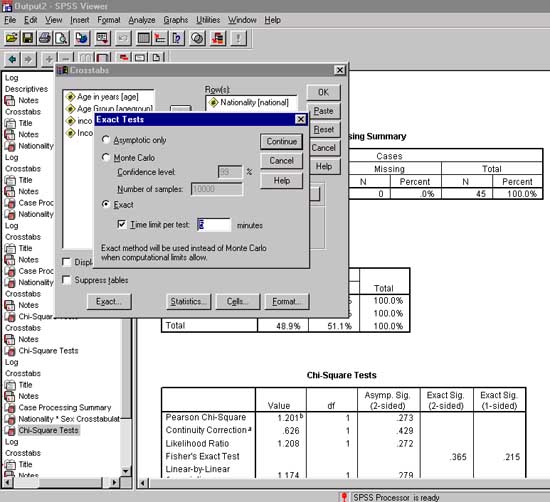Click the Insert Text page outline toolbar icon
Image resolution: width=550 pixels, height=502 pixels.
(x=156, y=58)
